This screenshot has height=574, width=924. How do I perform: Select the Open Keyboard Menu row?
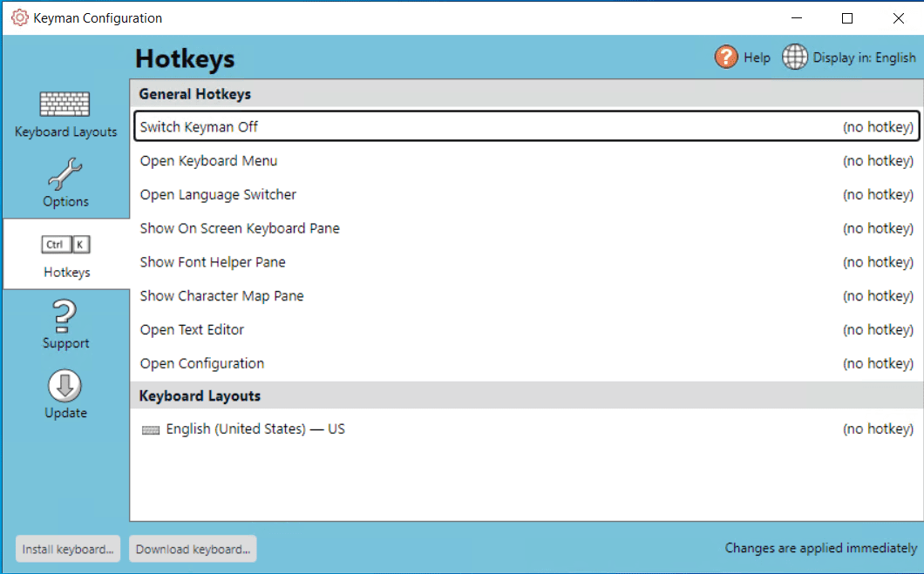point(527,161)
